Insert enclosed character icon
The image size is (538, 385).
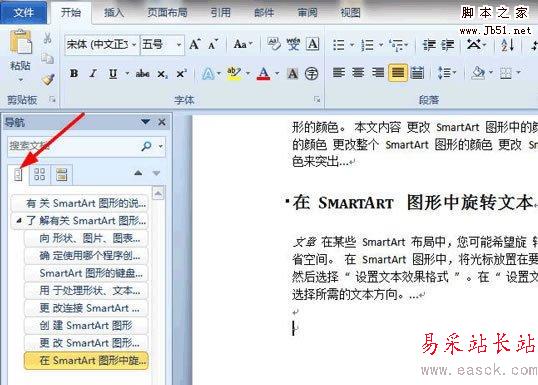(312, 73)
